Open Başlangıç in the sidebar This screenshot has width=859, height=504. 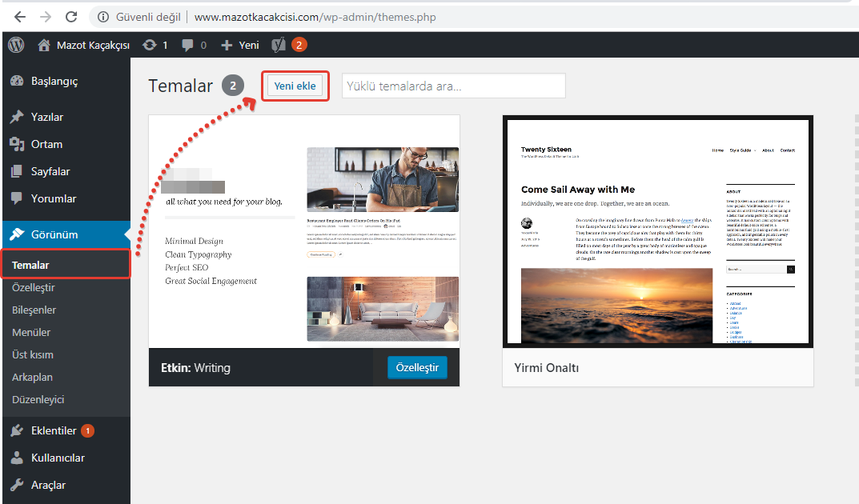(54, 81)
